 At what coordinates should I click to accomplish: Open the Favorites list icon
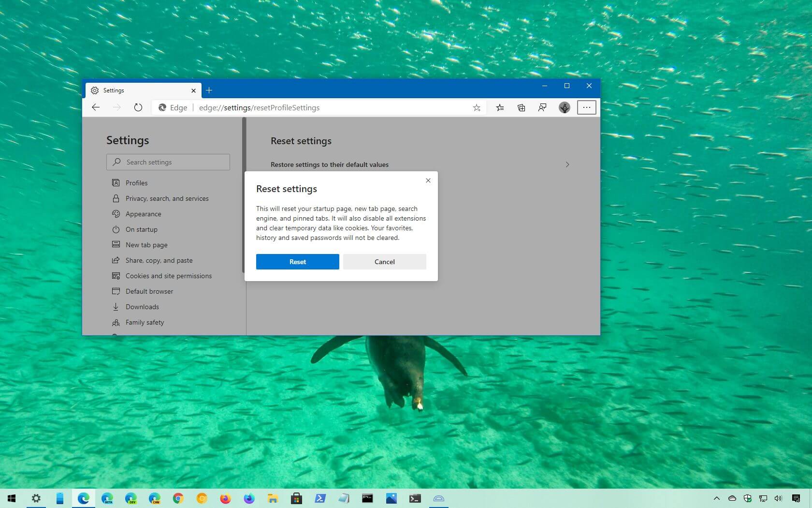pyautogui.click(x=500, y=107)
